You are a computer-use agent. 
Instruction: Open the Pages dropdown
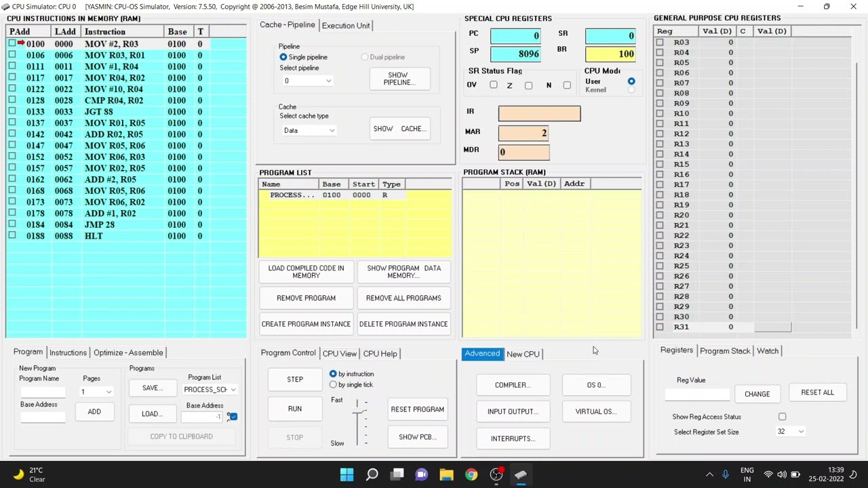tap(96, 392)
